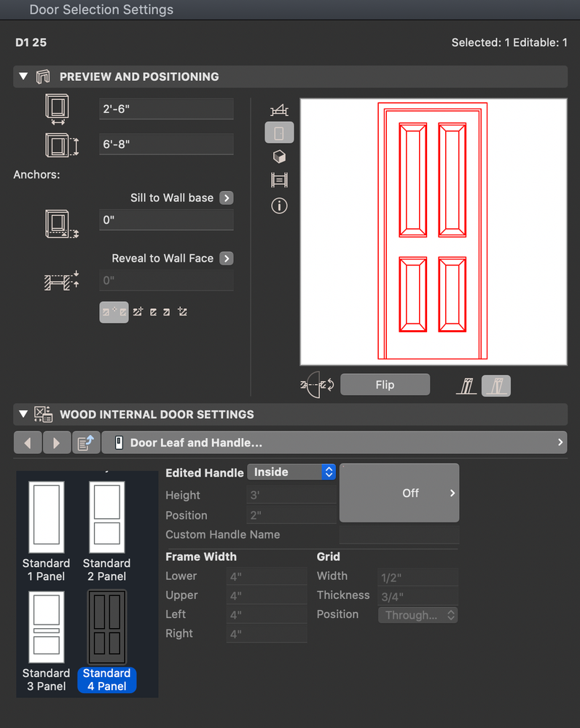Click the Grid Width field
The width and height of the screenshot is (580, 728).
coord(418,577)
